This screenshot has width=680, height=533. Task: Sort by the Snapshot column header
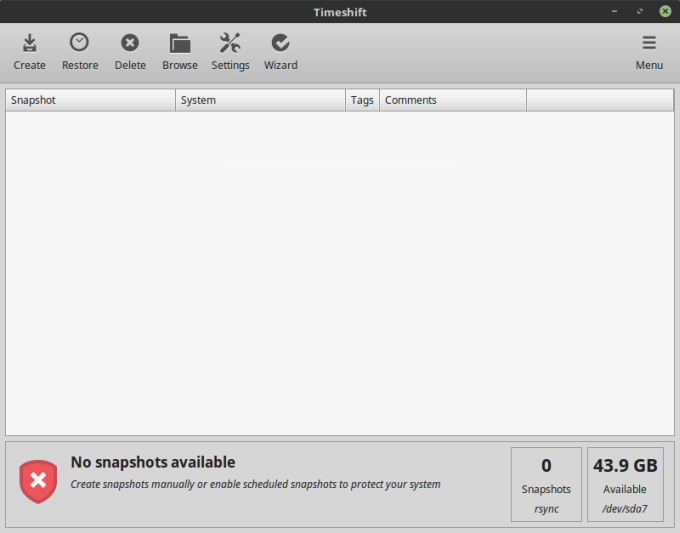[x=90, y=100]
